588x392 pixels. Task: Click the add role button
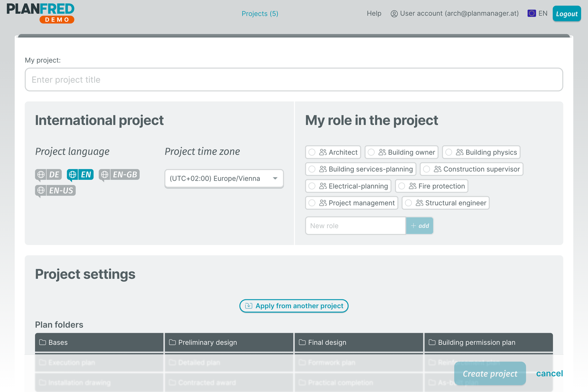(420, 226)
